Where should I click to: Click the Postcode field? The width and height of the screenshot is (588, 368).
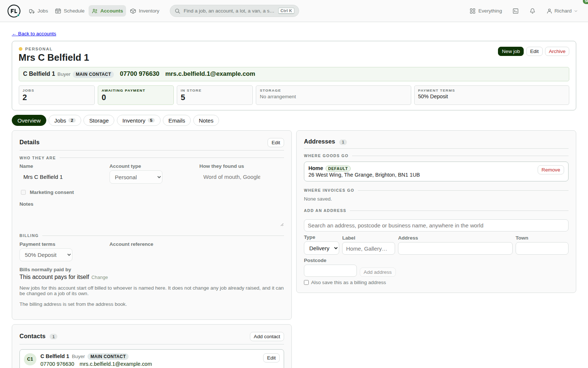330,271
